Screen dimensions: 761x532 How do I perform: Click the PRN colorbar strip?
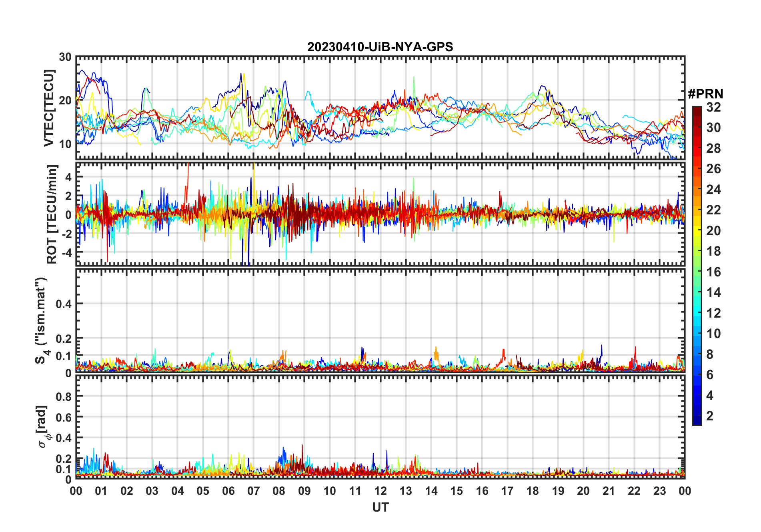point(697,266)
